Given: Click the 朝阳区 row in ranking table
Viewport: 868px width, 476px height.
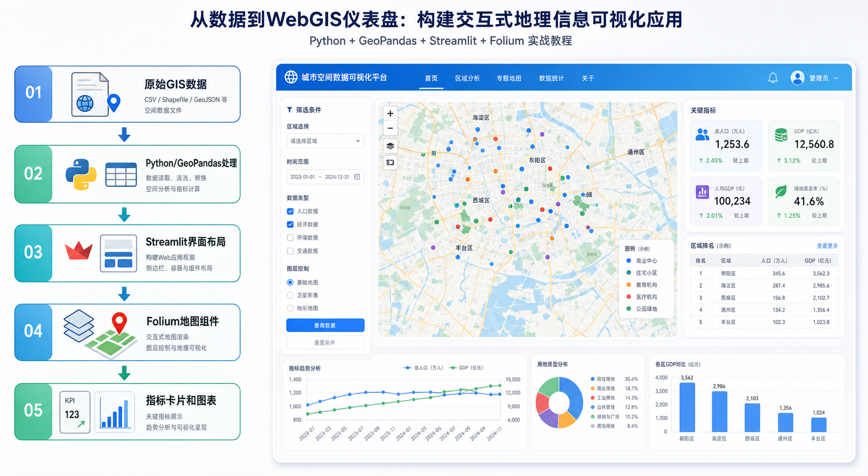Looking at the screenshot, I should pyautogui.click(x=764, y=274).
